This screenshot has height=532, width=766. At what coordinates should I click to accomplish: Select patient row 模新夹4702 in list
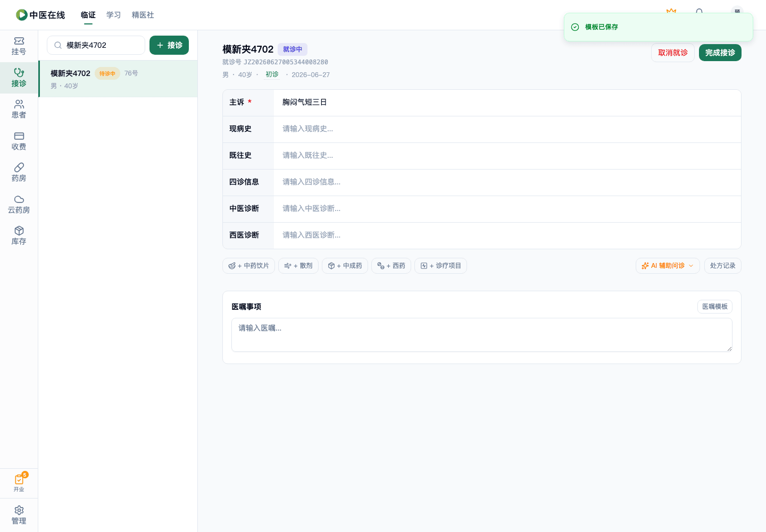[118, 79]
